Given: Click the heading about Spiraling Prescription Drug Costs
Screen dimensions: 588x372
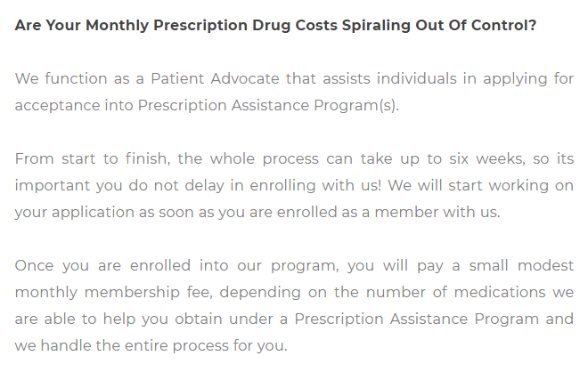Looking at the screenshot, I should [x=275, y=26].
